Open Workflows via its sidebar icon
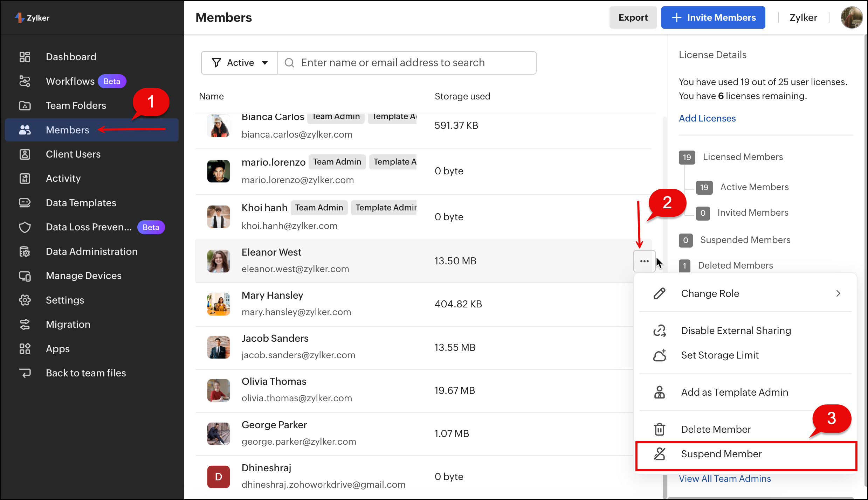 [x=25, y=81]
